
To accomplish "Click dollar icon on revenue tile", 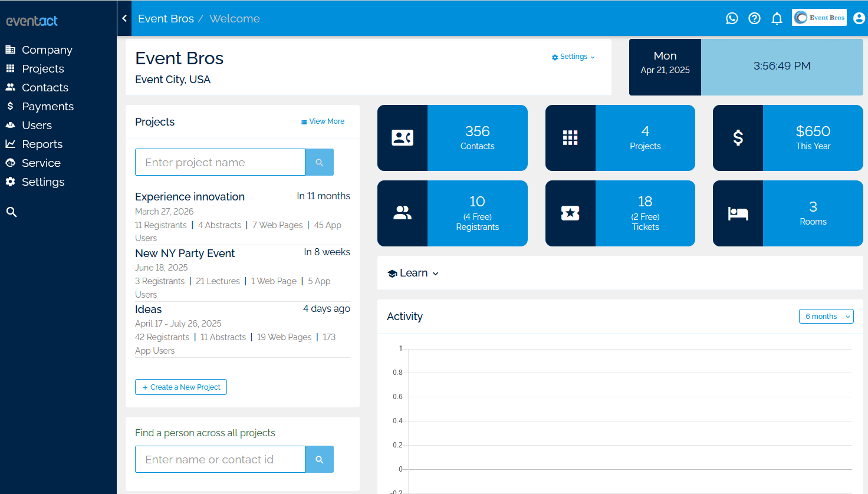I will tap(738, 138).
